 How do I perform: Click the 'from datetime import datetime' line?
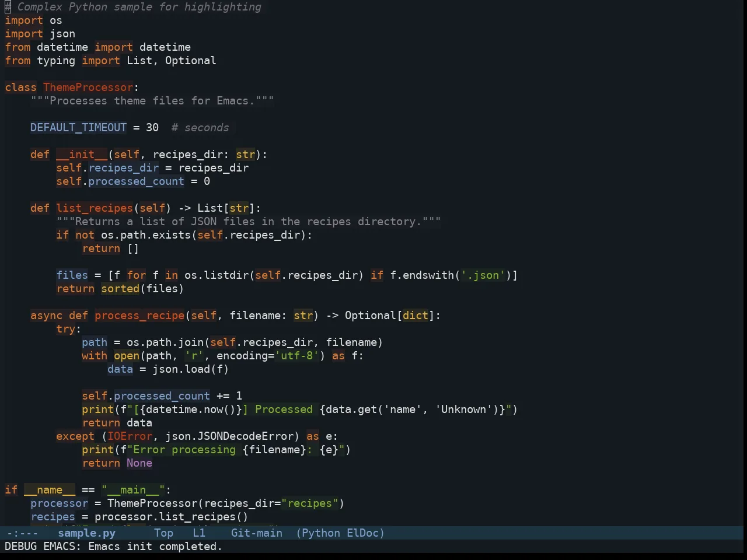[97, 47]
